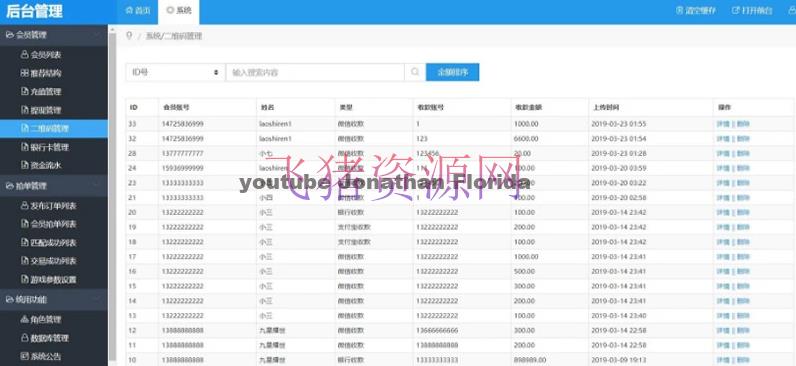Screen dimensions: 796x366
Task: Click the 会员账号 column header
Action: coord(176,108)
